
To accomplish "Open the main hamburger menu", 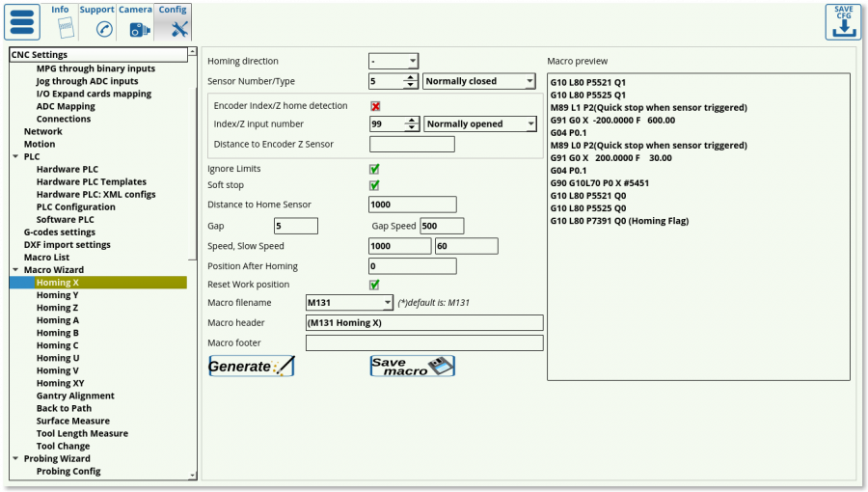I will point(22,22).
